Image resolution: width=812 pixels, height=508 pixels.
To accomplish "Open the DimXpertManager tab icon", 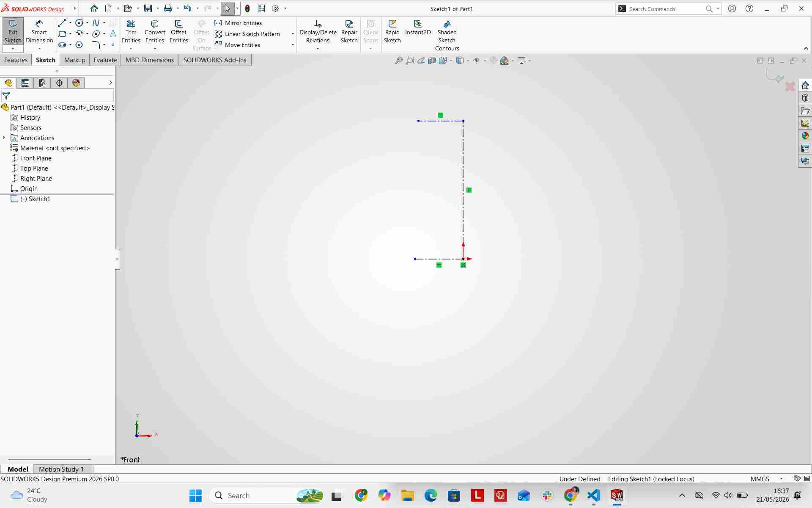I will (59, 83).
